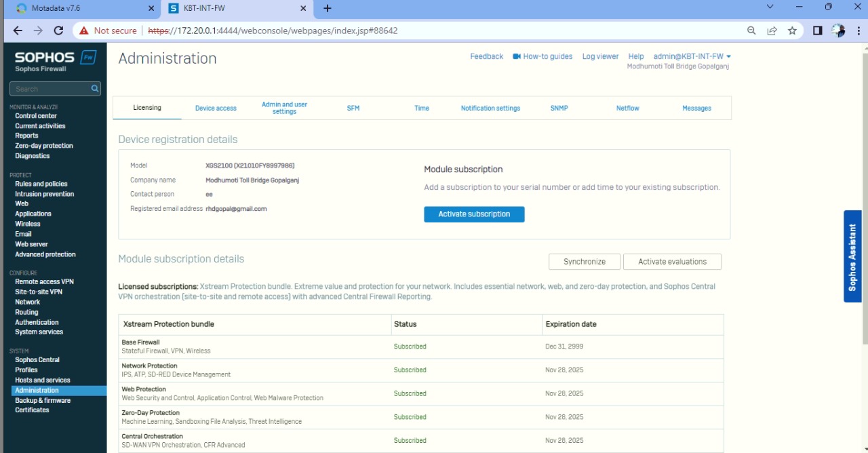Open Authentication in the sidebar
The width and height of the screenshot is (868, 453).
click(x=37, y=322)
